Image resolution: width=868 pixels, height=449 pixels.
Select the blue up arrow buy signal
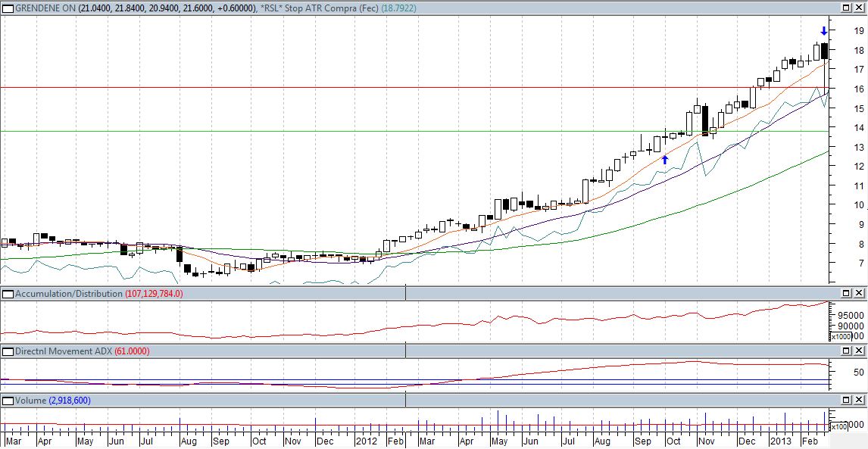pos(664,160)
